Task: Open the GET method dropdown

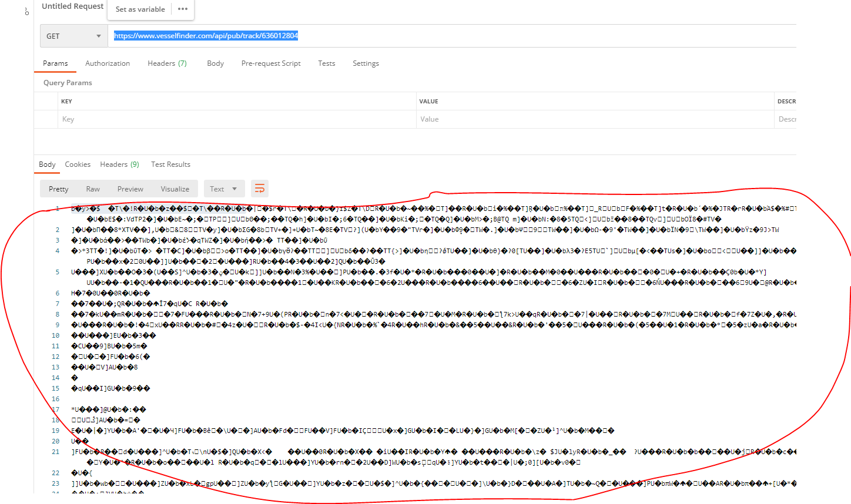Action: click(73, 36)
